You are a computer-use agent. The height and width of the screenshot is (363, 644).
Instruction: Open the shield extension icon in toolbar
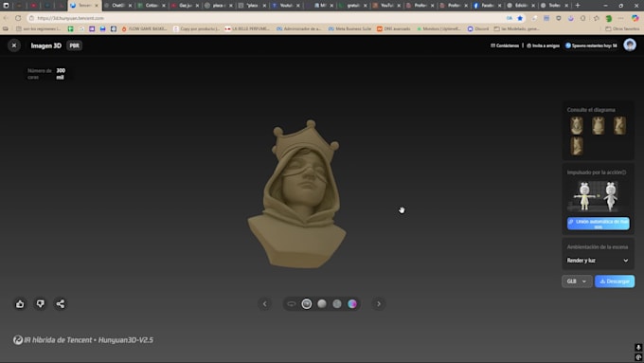click(x=559, y=18)
